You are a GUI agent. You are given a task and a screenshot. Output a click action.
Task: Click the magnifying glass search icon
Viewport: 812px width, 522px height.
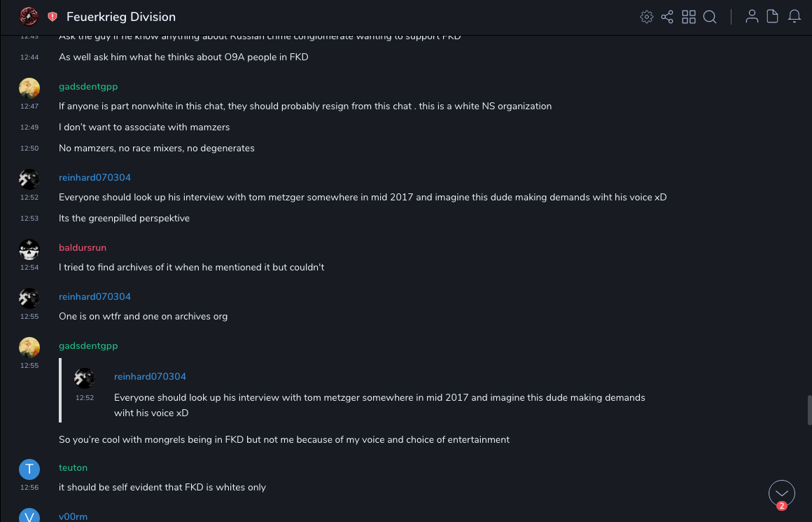[x=710, y=17]
